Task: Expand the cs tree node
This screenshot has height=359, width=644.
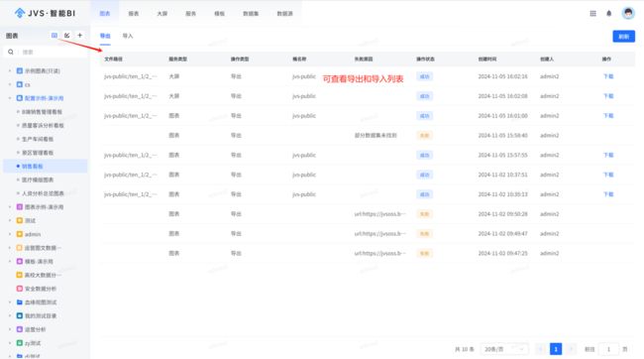Action: click(x=10, y=84)
